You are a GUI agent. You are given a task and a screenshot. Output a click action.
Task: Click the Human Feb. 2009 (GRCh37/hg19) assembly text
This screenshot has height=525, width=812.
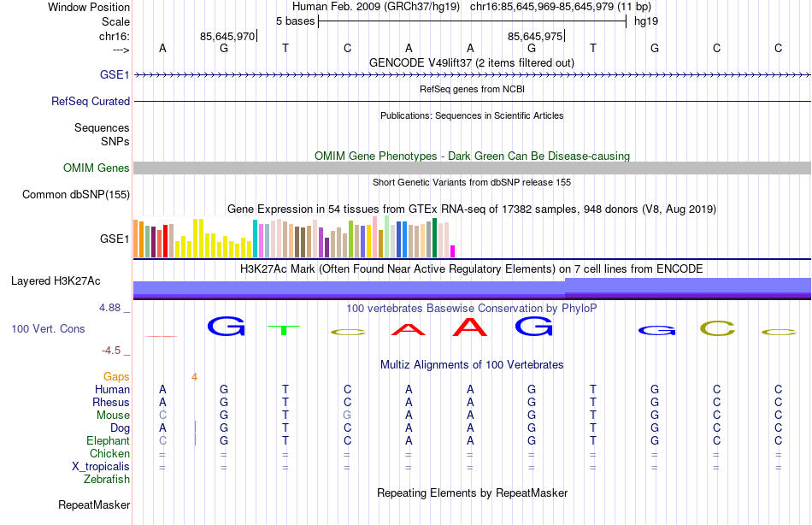click(x=376, y=7)
